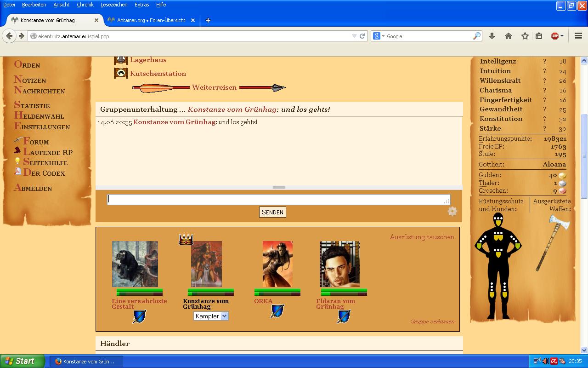Viewport: 588px width, 368px height.
Task: Open the Lesezeichen menu
Action: [x=114, y=5]
